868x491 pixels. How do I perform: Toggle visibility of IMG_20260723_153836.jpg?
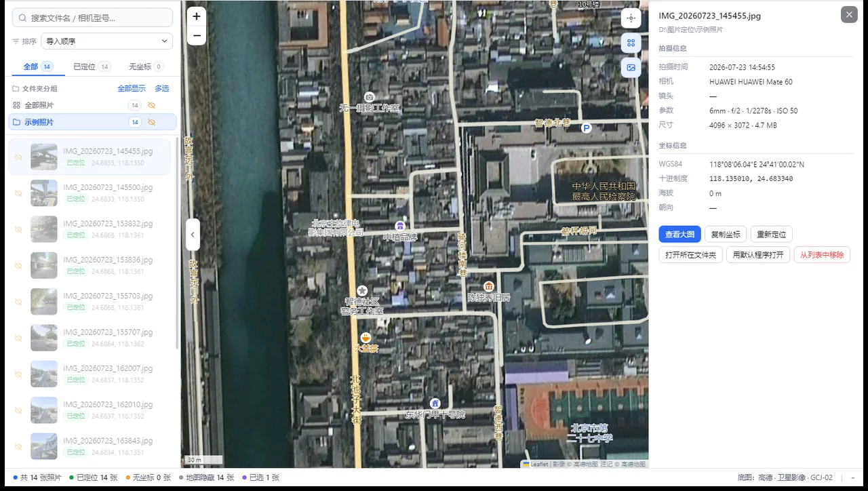(x=18, y=266)
